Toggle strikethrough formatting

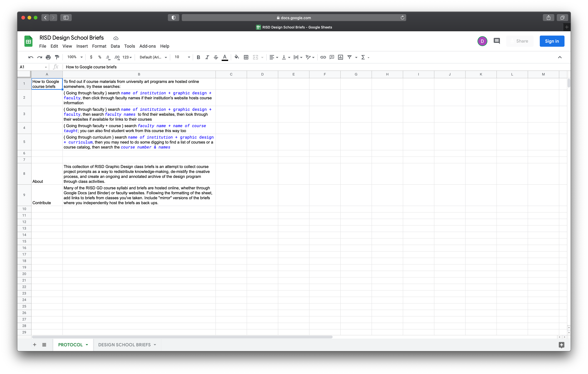pyautogui.click(x=216, y=57)
